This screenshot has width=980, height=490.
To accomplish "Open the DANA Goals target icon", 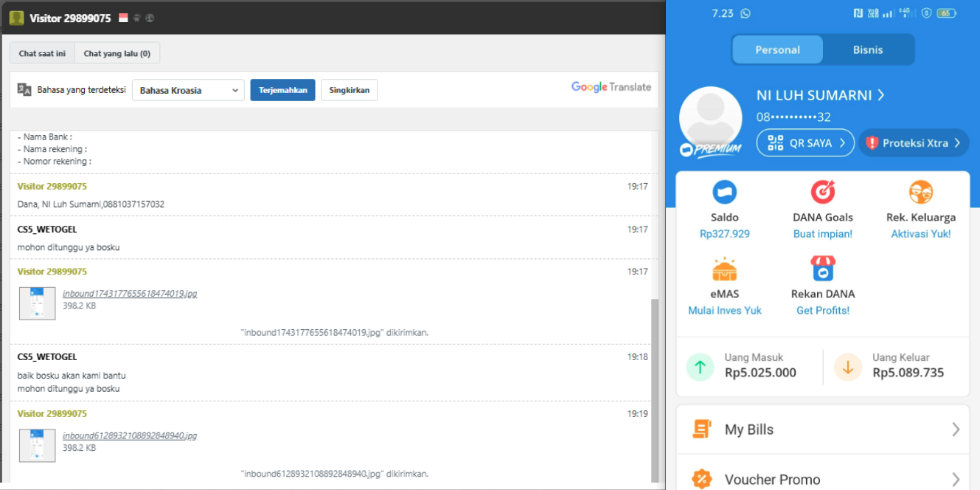I will point(823,192).
